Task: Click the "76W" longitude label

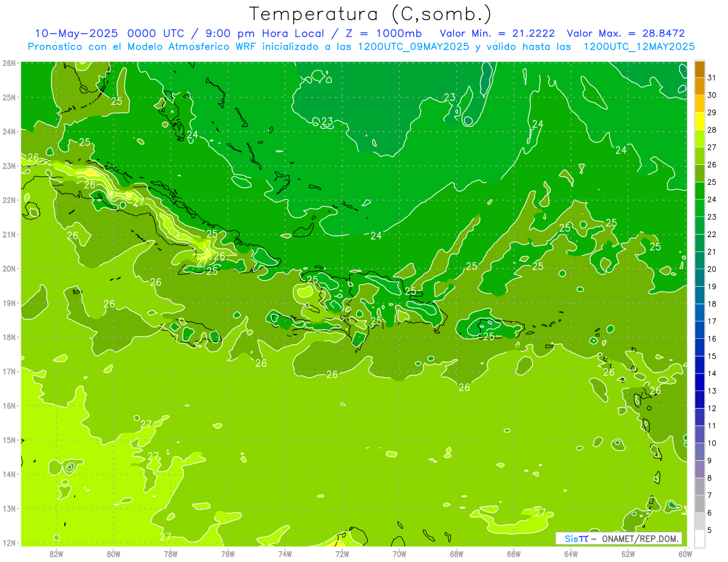Action: coord(227,553)
